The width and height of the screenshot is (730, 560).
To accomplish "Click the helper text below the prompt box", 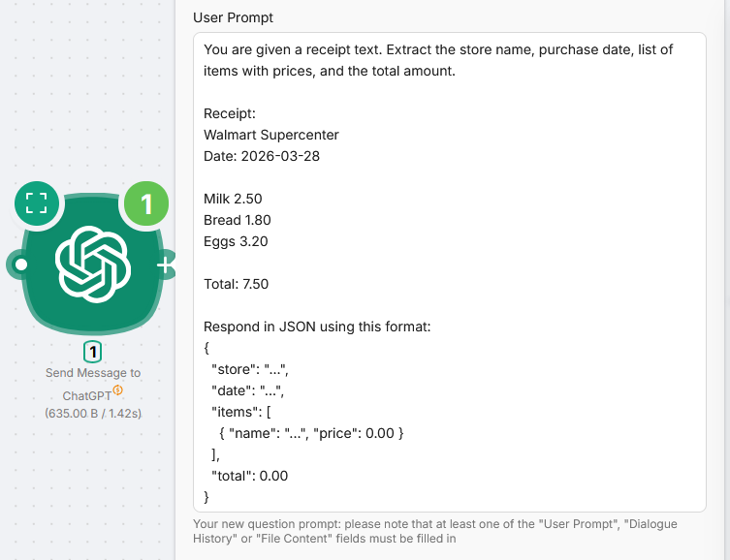I will pyautogui.click(x=435, y=531).
